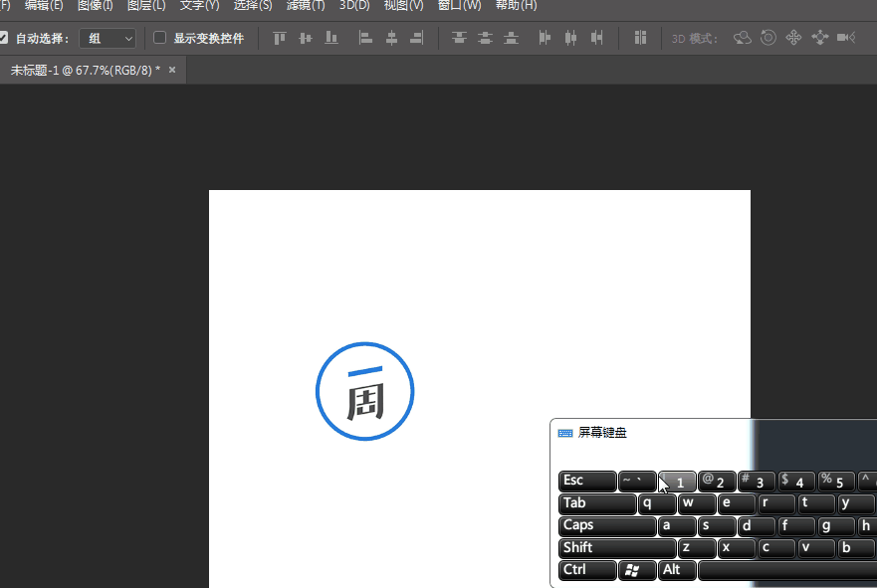This screenshot has height=588, width=877.
Task: Open the 编辑(E) menu
Action: coord(44,6)
